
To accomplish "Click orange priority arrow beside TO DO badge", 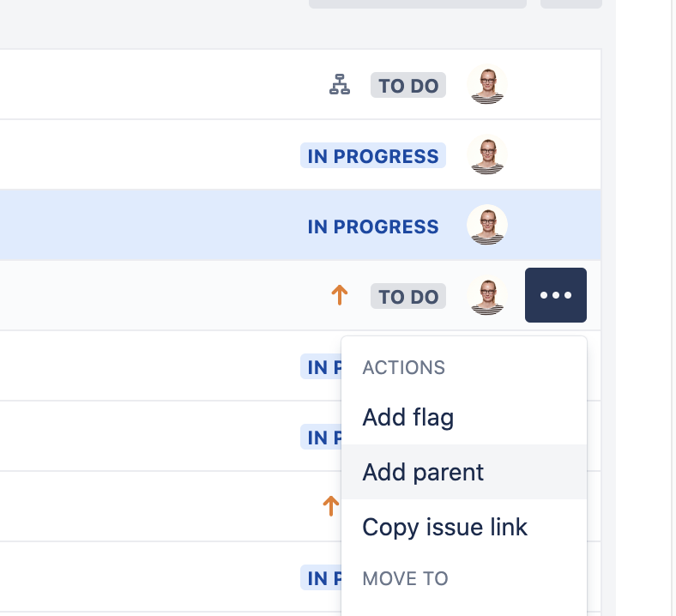I will 340,296.
